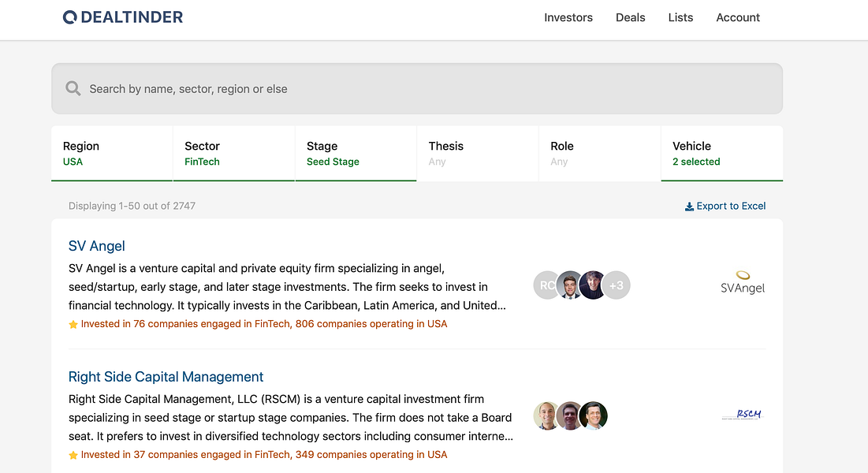Open the Stage filter set to Seed Stage
868x473 pixels.
click(x=356, y=154)
